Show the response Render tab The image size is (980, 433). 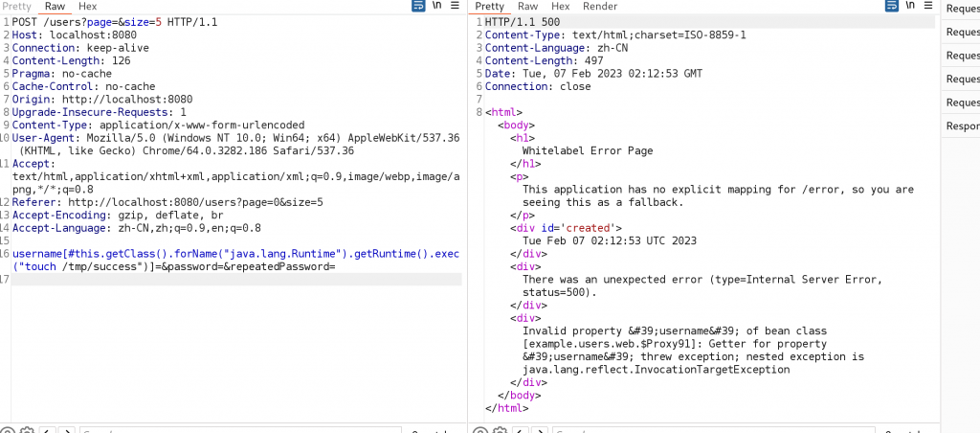600,7
